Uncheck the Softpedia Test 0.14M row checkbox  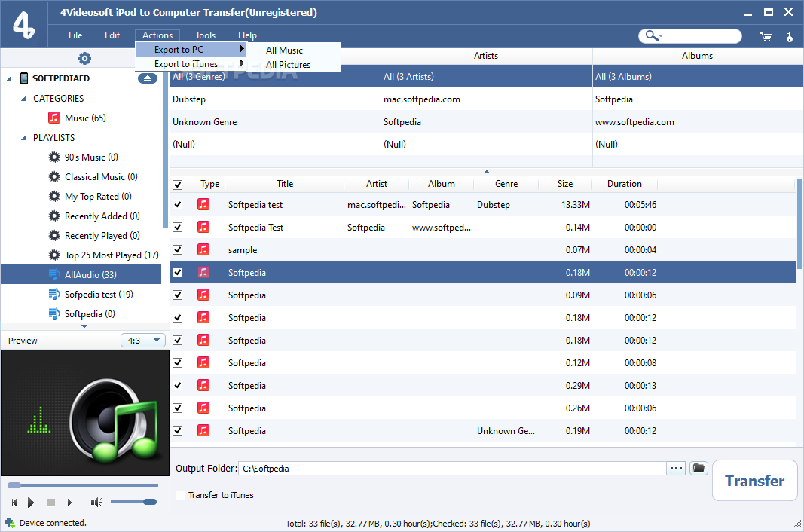point(177,228)
